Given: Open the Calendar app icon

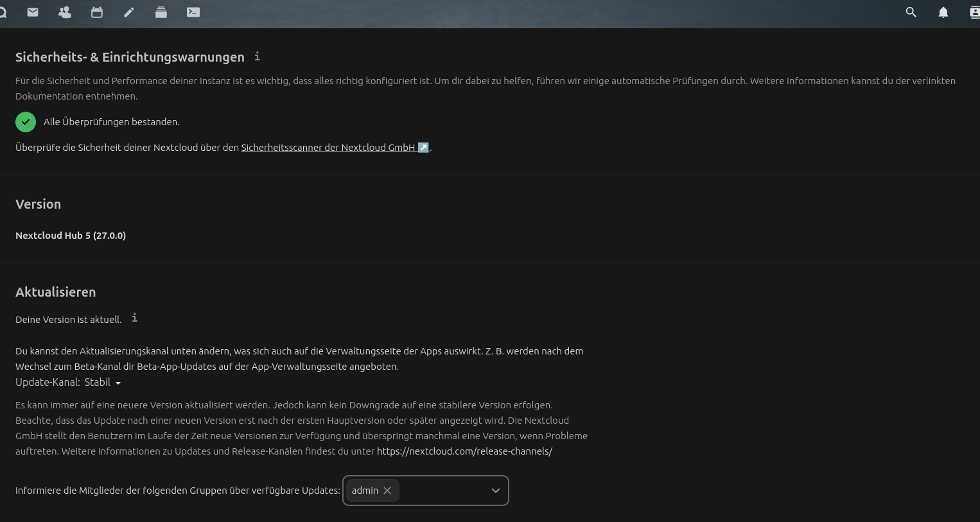Looking at the screenshot, I should tap(97, 12).
